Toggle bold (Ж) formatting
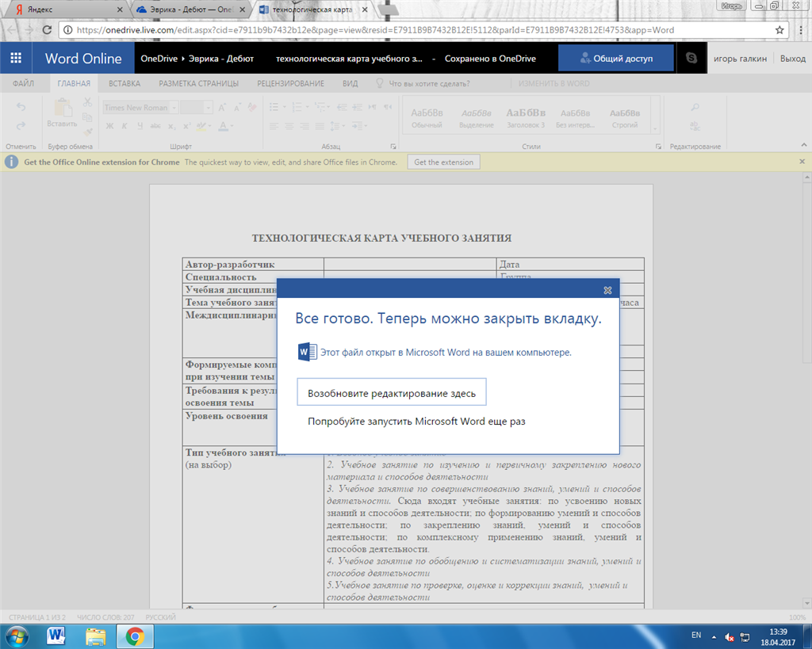812x649 pixels. 109,126
